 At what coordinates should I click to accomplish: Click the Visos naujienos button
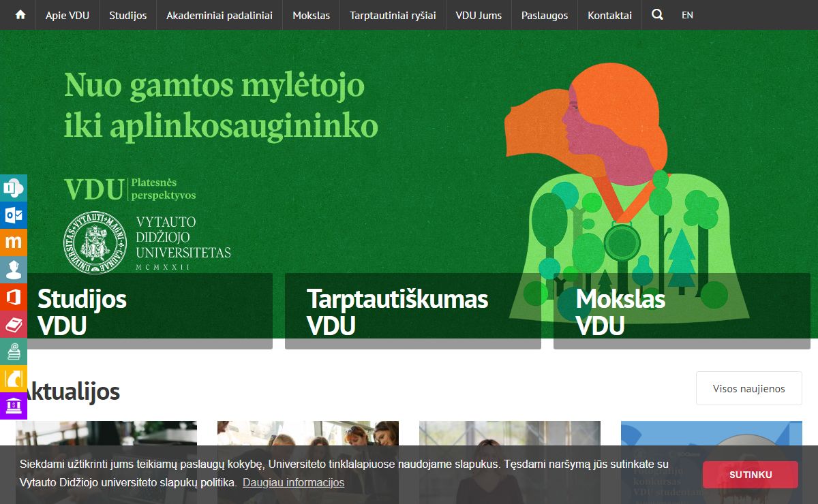click(749, 388)
